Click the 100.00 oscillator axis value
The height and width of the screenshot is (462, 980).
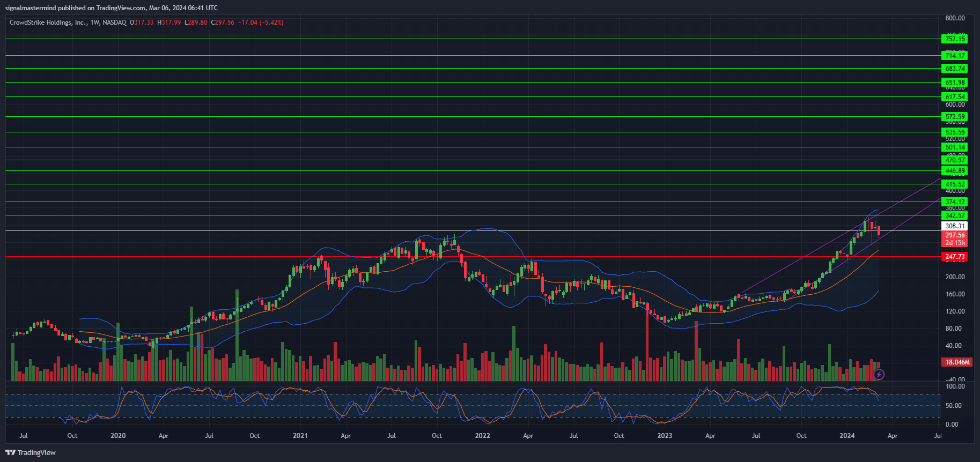[x=955, y=386]
